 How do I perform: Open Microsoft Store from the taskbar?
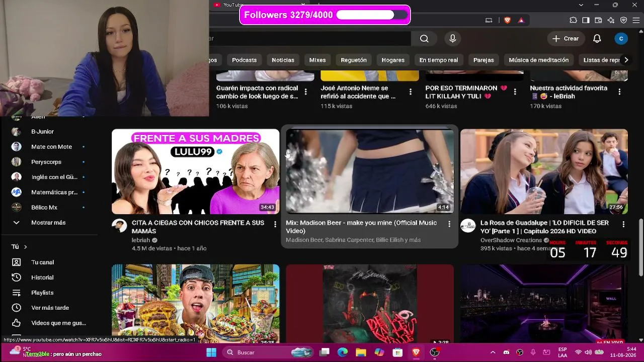[x=397, y=352]
